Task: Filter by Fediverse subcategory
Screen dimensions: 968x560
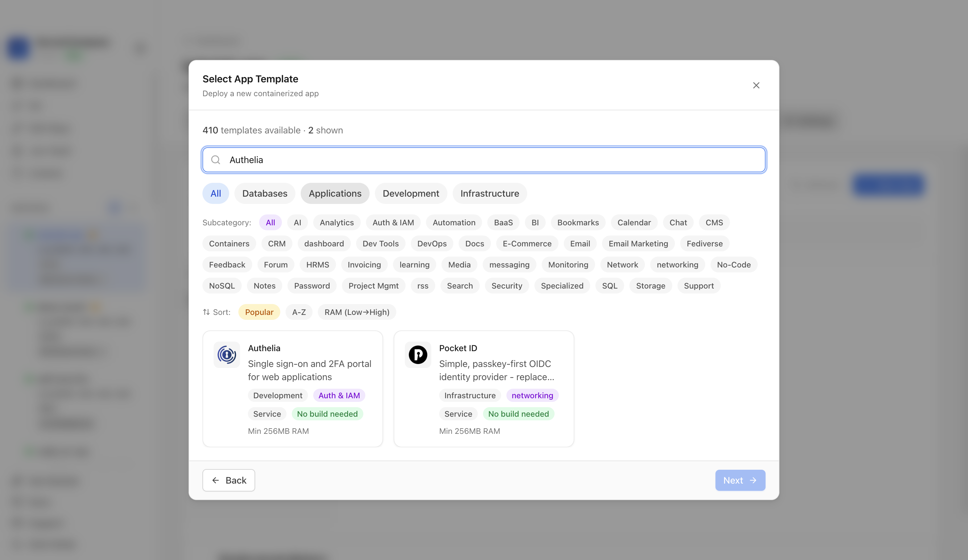Action: click(705, 244)
